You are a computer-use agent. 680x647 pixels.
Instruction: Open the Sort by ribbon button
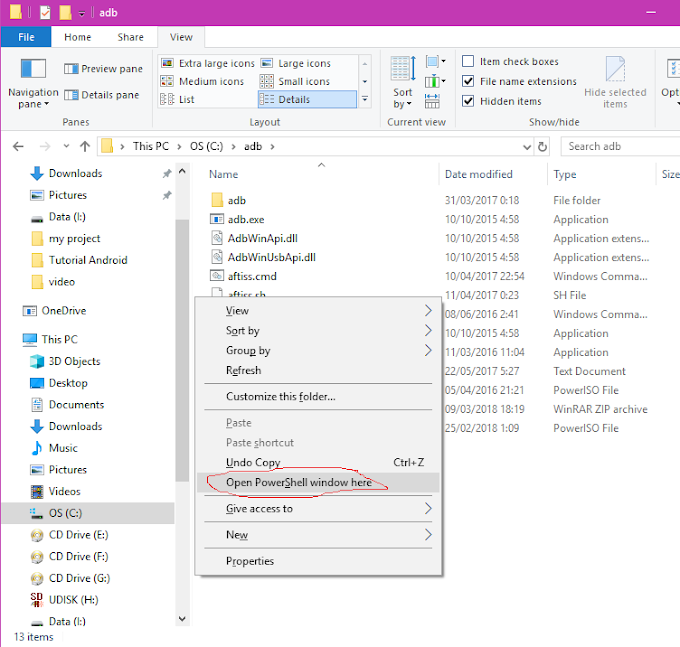403,82
